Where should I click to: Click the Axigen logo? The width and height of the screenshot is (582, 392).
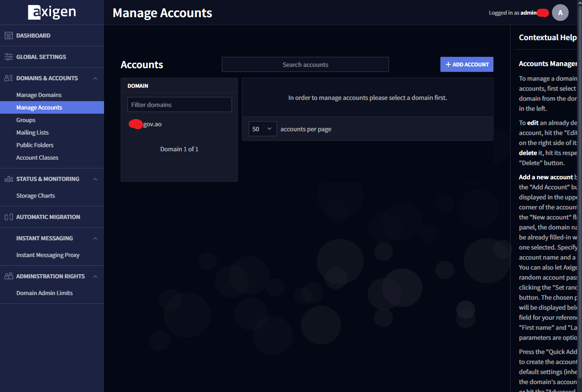point(52,12)
